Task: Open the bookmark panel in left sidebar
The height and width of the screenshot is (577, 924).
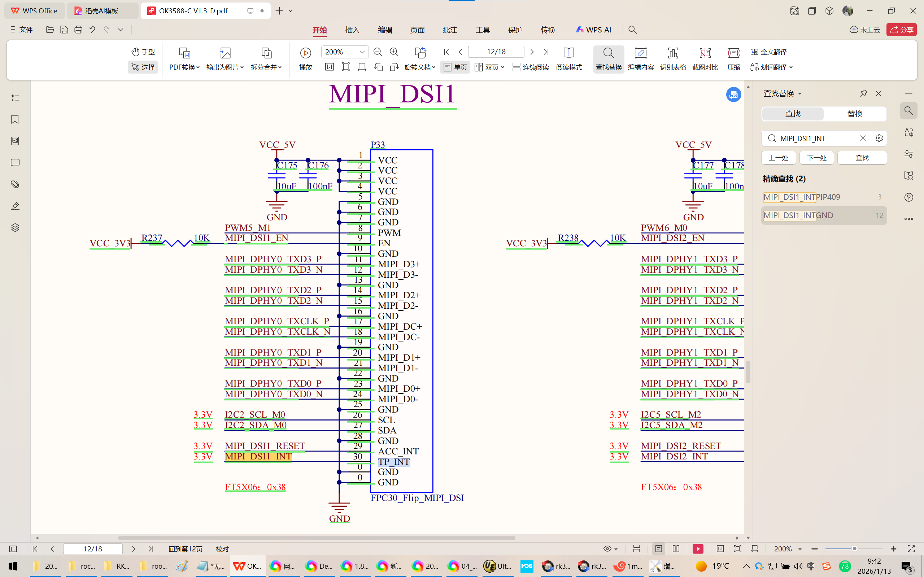Action: 15,119
